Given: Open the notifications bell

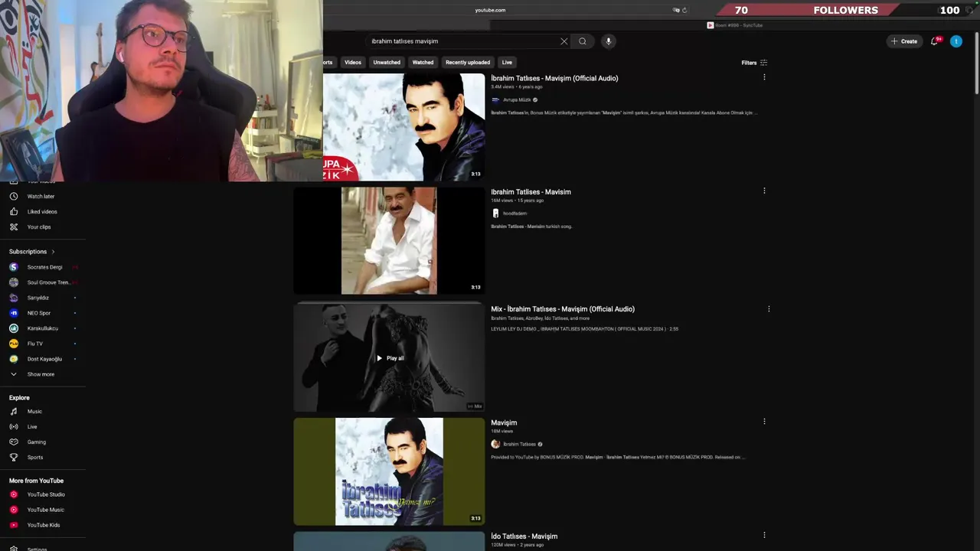Looking at the screenshot, I should [x=934, y=41].
